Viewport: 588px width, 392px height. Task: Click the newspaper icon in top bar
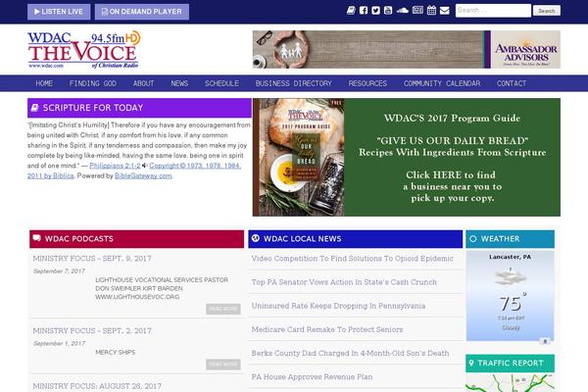[417, 11]
